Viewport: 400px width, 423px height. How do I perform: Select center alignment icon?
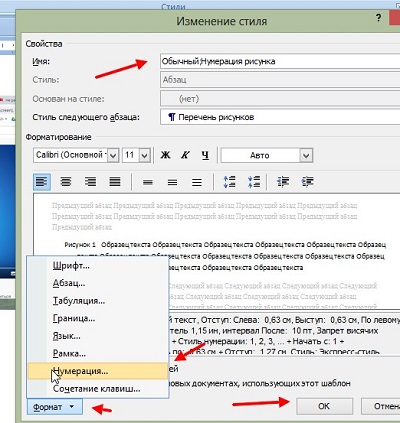click(66, 182)
